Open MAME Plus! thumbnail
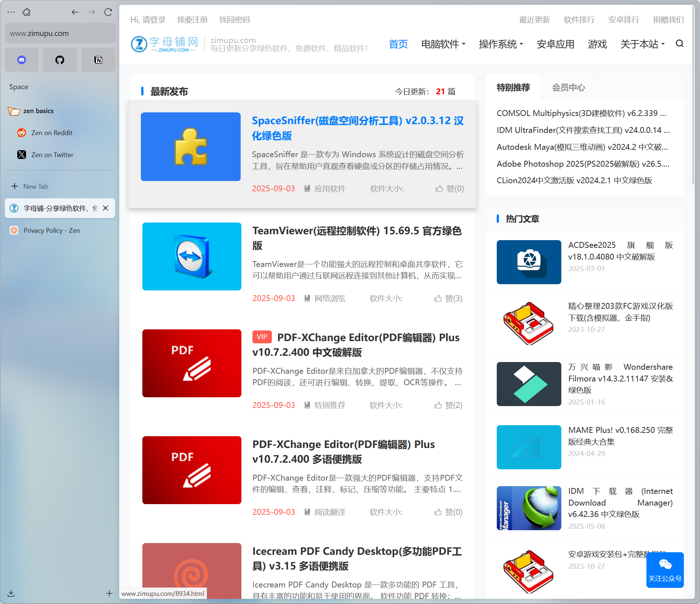Screen dimensions: 700x604 [529, 447]
